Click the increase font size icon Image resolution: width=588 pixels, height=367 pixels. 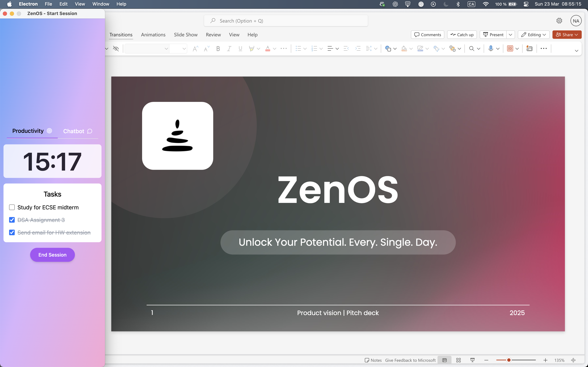click(195, 49)
